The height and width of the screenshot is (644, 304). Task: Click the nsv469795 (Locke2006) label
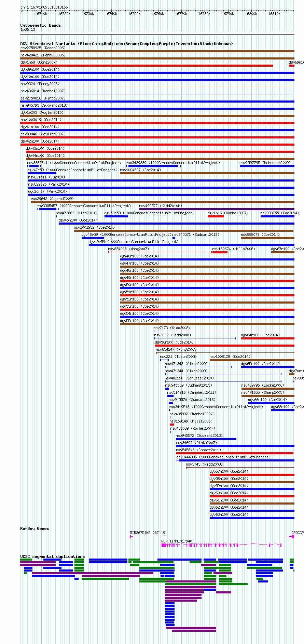tap(263, 385)
